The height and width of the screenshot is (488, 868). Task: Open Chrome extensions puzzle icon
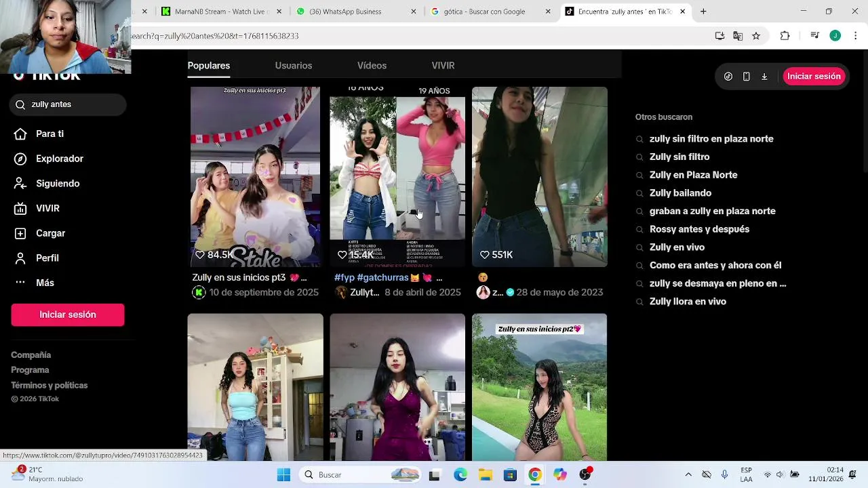785,36
